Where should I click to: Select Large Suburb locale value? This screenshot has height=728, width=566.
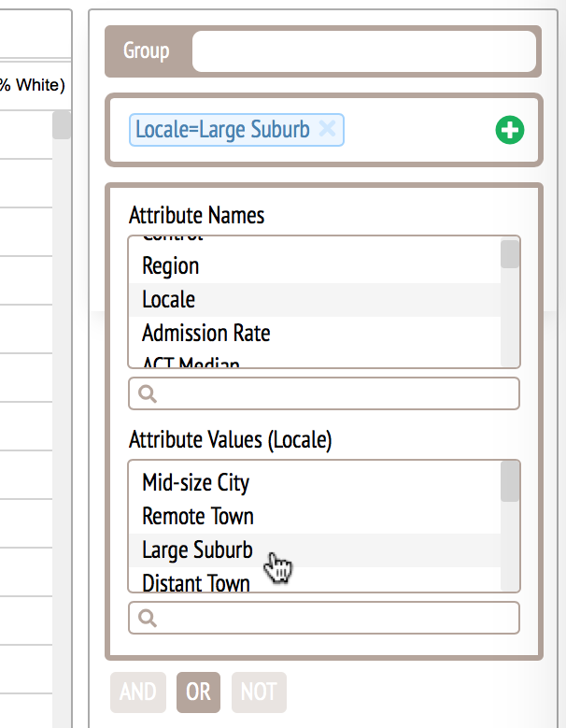point(197,550)
